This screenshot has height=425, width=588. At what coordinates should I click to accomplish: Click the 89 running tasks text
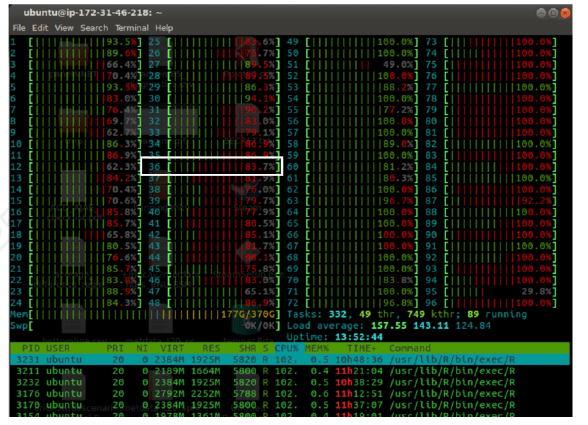(497, 314)
